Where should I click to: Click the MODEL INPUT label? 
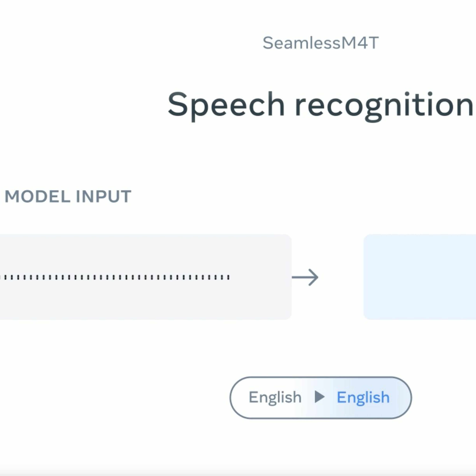coord(68,196)
